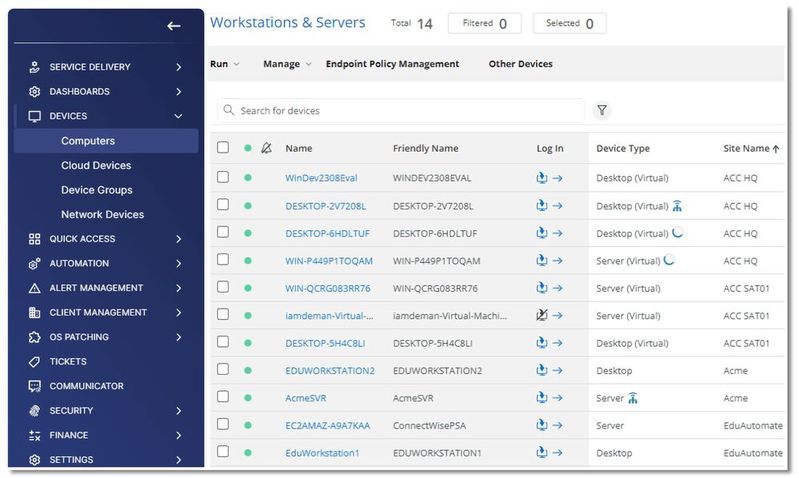Click the Alert Management triangle icon
The width and height of the screenshot is (799, 478).
click(34, 288)
